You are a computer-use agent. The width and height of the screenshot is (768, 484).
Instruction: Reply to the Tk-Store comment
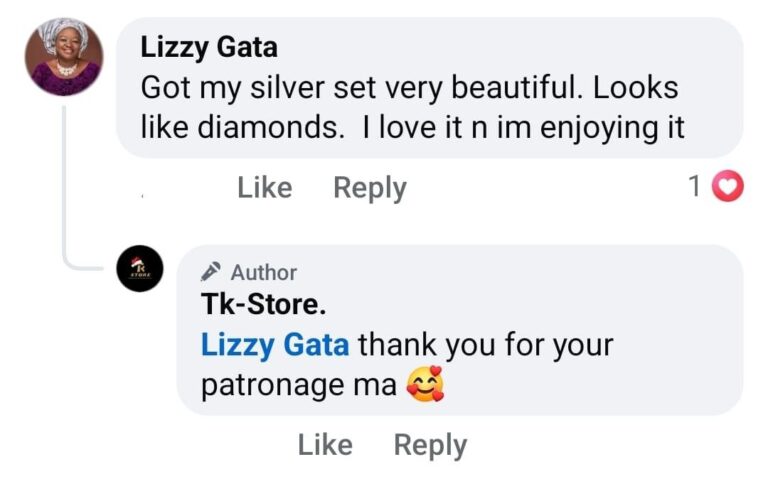click(x=430, y=445)
